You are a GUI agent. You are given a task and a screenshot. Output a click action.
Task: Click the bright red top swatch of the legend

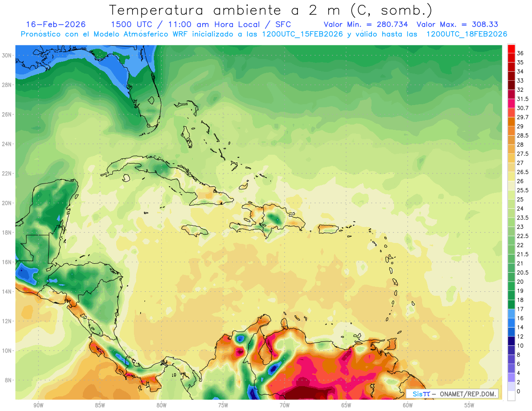point(512,48)
